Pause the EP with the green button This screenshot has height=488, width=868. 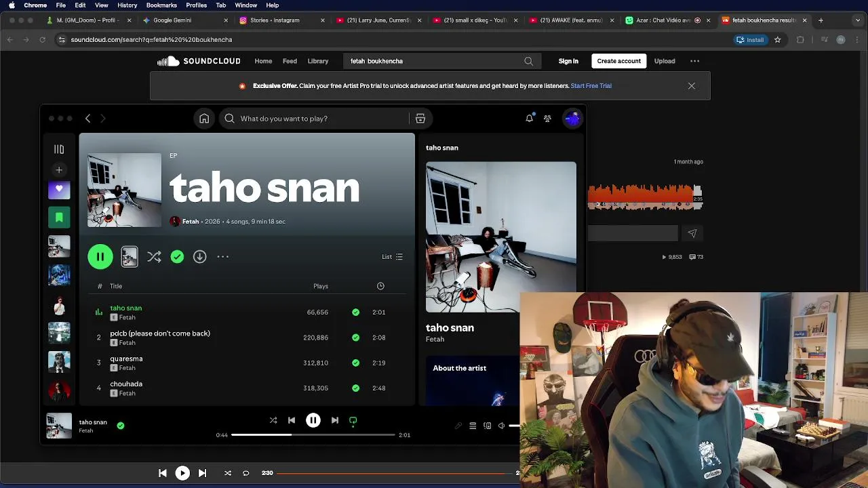pos(100,256)
